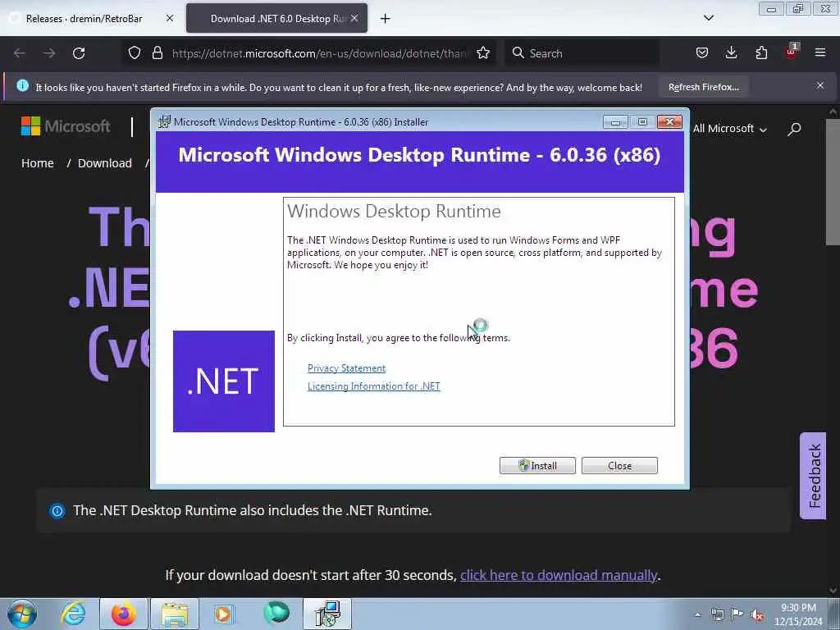Click the Firefox Search box

(582, 53)
